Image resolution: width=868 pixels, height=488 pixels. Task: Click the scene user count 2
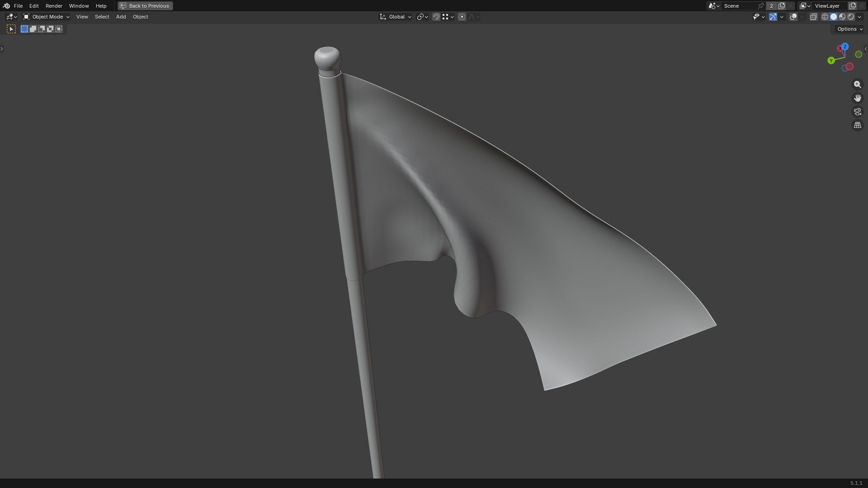(x=771, y=6)
